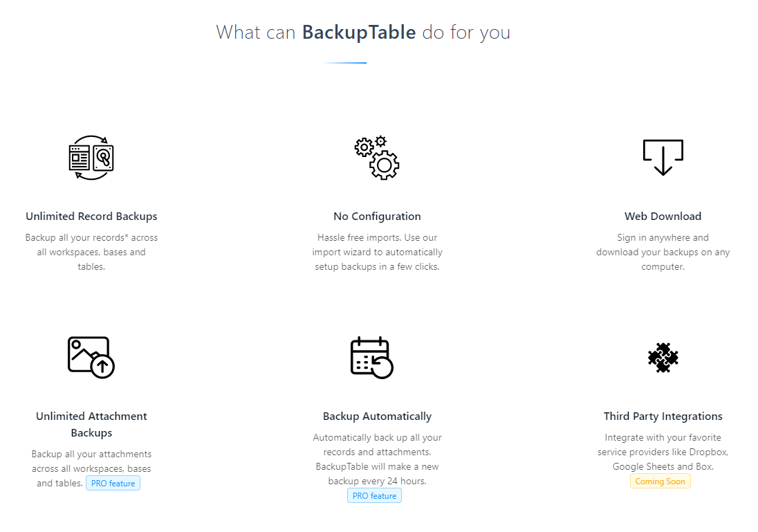Click the gears icon for No Configuration
Image resolution: width=758 pixels, height=532 pixels.
(377, 158)
